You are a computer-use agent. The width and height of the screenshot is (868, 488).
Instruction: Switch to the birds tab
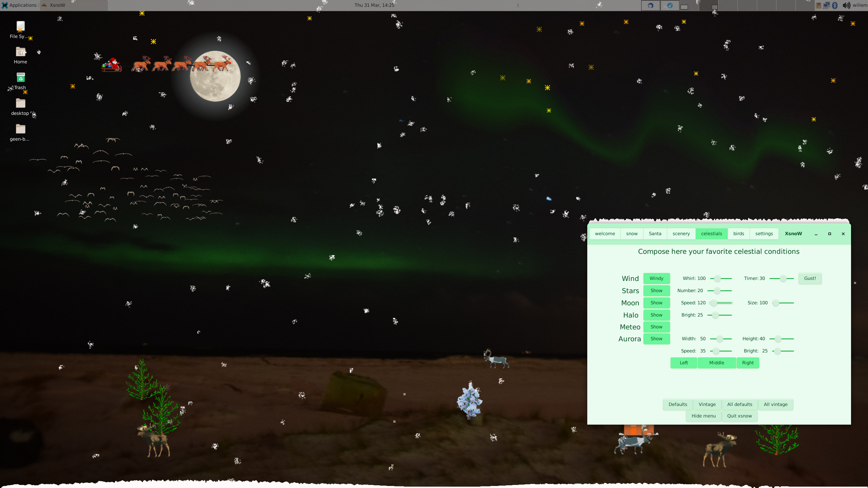point(738,233)
